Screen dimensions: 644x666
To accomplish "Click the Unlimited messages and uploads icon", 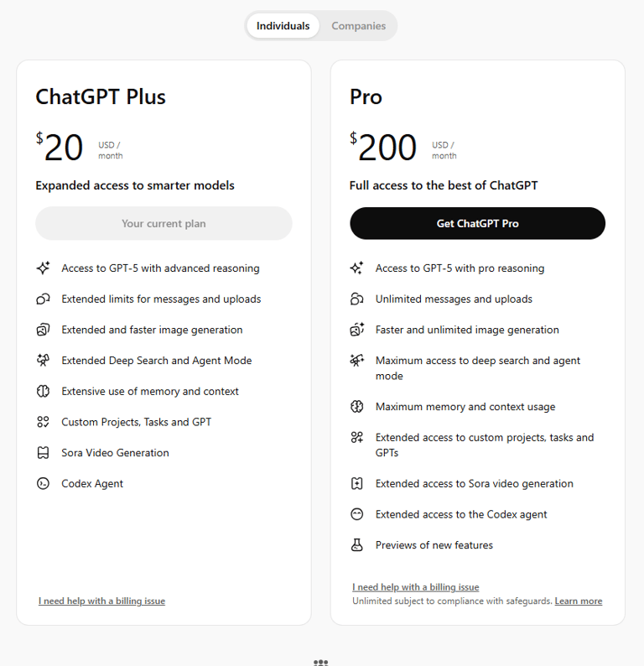I will [x=357, y=299].
